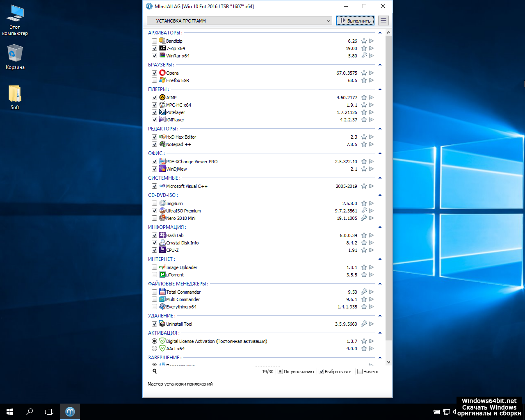Click the key icon beside UltraISO Premium

tap(364, 211)
